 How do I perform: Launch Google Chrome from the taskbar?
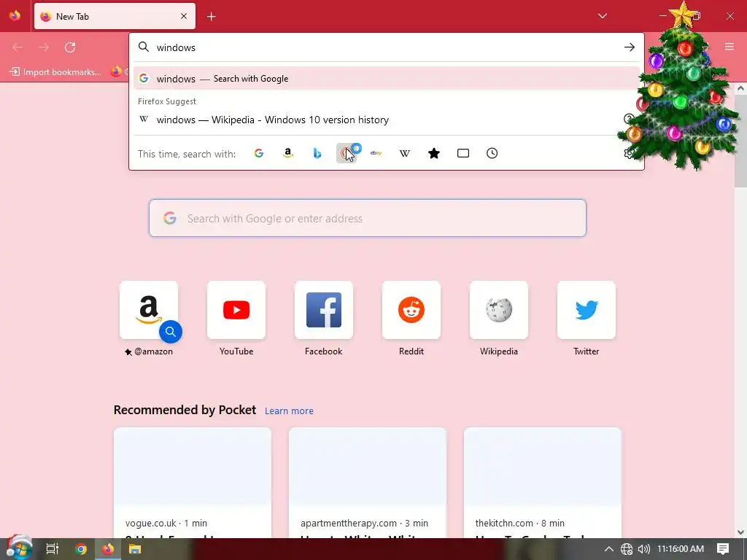point(80,549)
